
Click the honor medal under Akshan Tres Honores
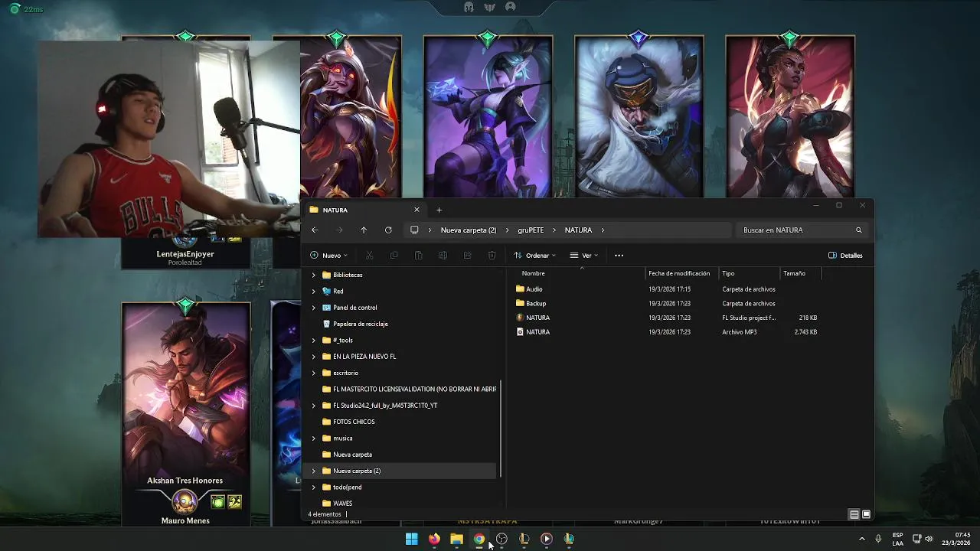point(185,502)
